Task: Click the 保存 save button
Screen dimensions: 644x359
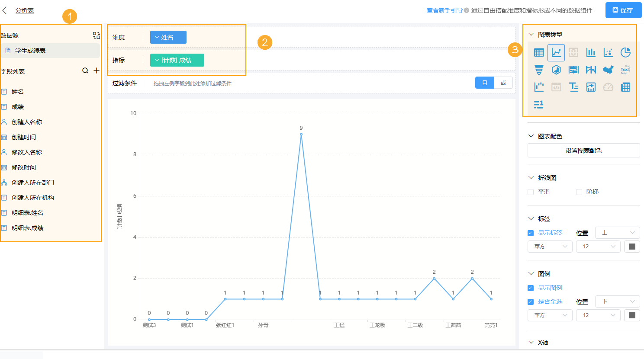Action: point(623,10)
